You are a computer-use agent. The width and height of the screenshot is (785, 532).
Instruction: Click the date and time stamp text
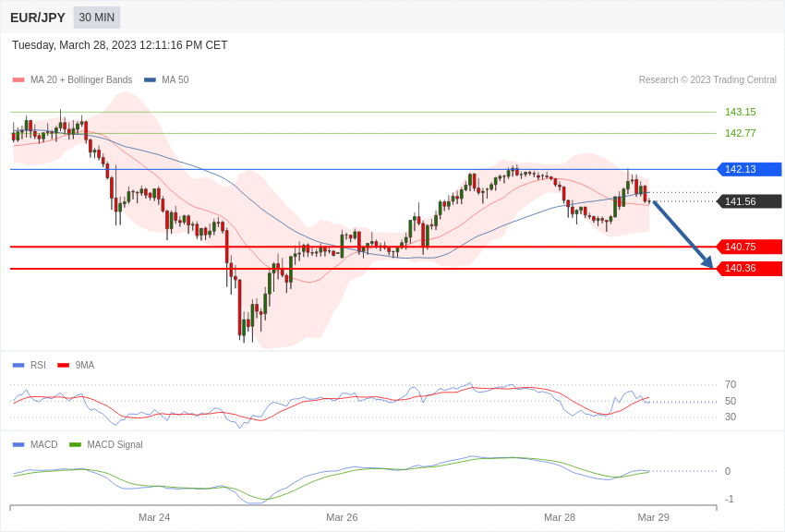click(120, 45)
